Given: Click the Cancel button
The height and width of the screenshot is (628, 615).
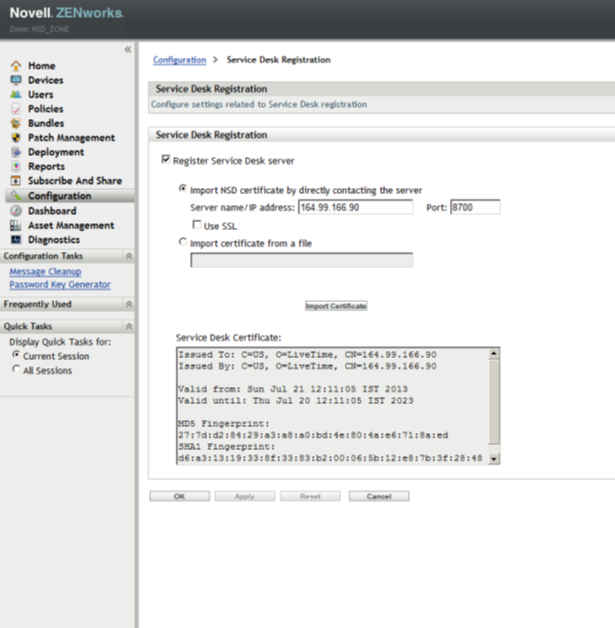Looking at the screenshot, I should (379, 496).
